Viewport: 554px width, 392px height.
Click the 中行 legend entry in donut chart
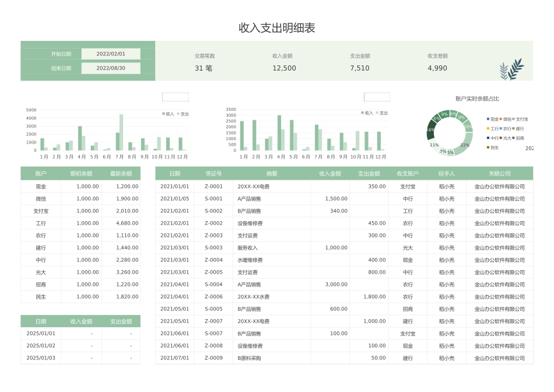pyautogui.click(x=493, y=138)
